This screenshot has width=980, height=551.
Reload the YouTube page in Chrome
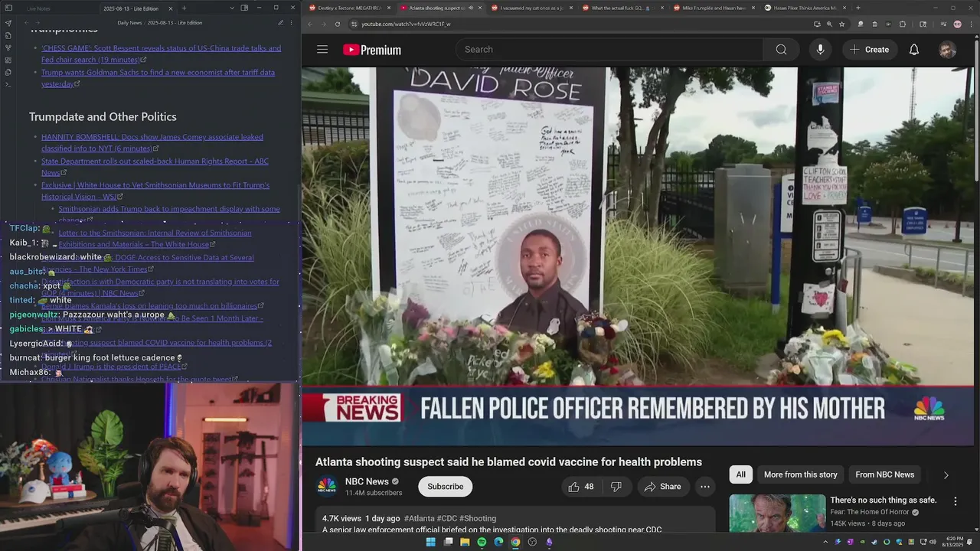[x=338, y=24]
